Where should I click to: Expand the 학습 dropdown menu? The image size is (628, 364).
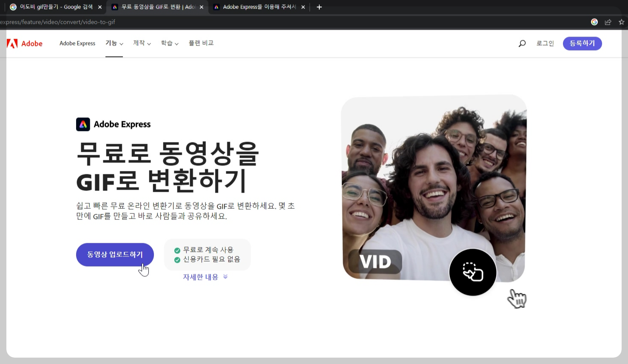click(x=170, y=43)
